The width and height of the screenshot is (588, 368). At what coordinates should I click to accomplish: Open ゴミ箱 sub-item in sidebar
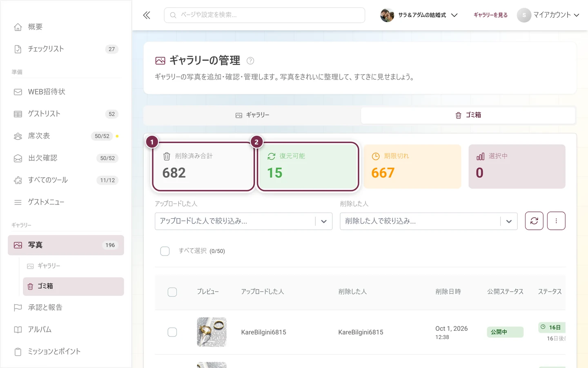click(x=73, y=286)
